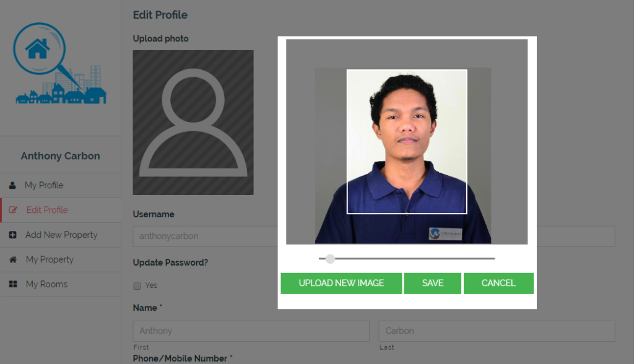This screenshot has height=364, width=634.
Task: Save the cropped profile photo
Action: [432, 283]
